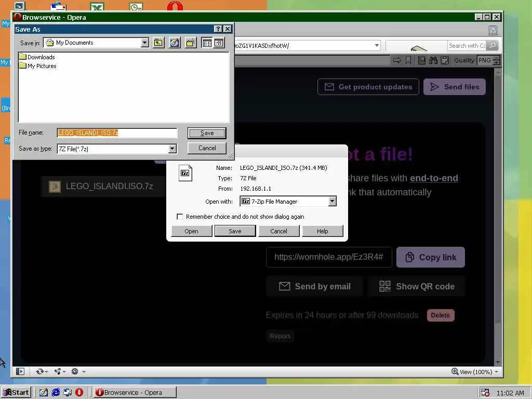Launch Opera from quick launch
This screenshot has height=399, width=532.
[79, 393]
